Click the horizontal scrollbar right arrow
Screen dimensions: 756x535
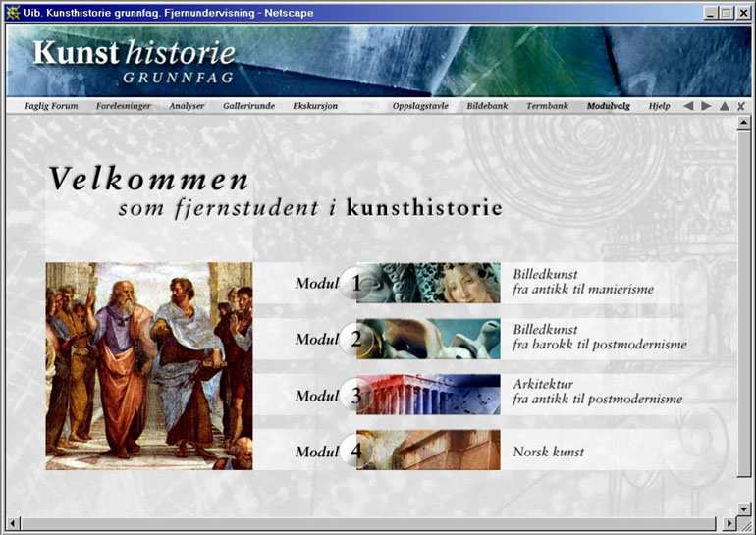[729, 523]
